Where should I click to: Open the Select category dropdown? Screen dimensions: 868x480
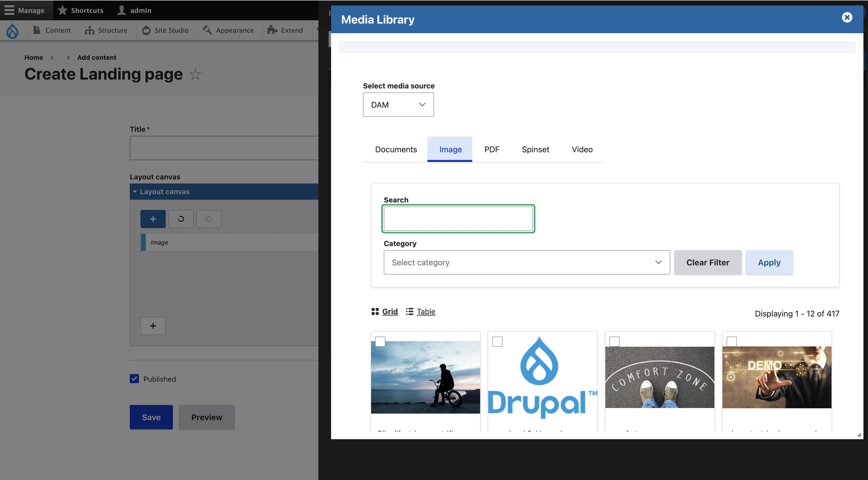click(527, 262)
